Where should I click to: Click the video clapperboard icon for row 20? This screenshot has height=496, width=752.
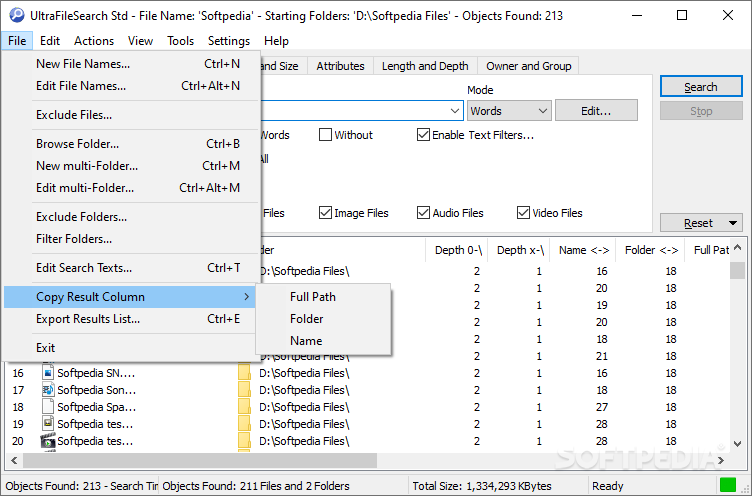point(48,440)
